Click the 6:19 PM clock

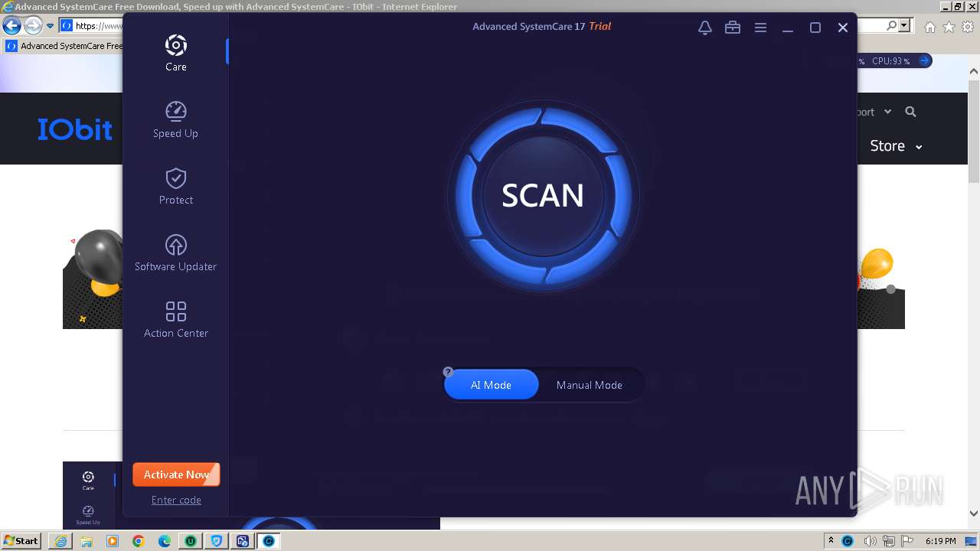click(940, 541)
